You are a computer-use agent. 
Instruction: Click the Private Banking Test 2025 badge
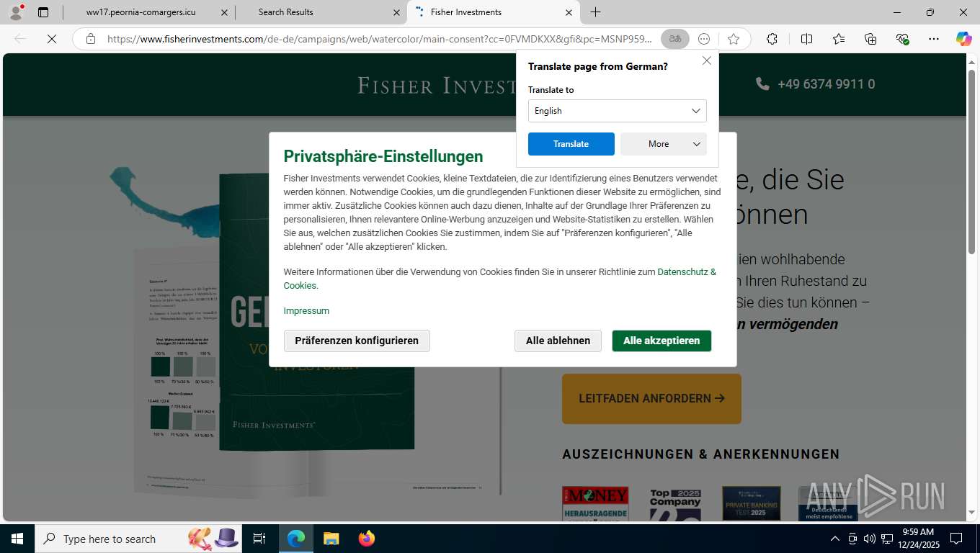(752, 503)
